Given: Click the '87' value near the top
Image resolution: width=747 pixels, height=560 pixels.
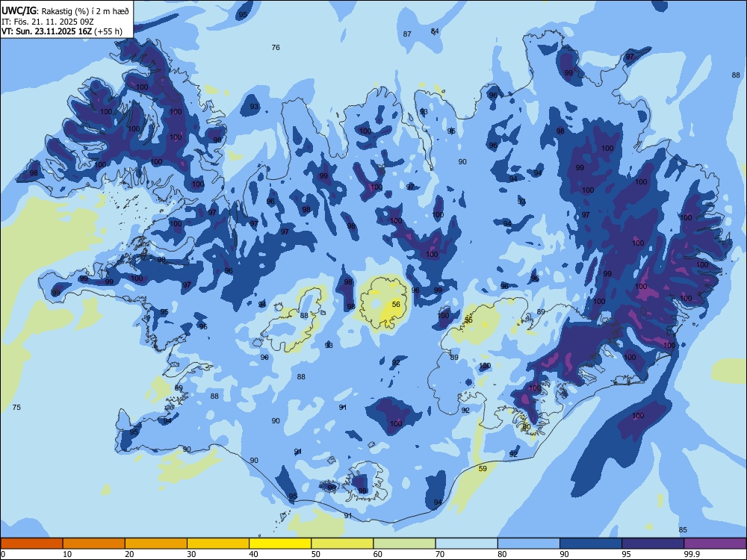Looking at the screenshot, I should (407, 34).
